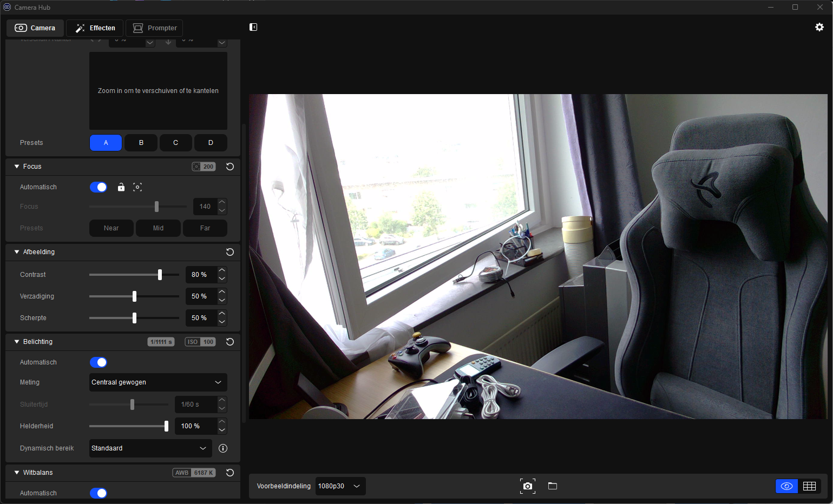Choose Mid focus preset
This screenshot has height=504, width=833.
click(x=158, y=228)
